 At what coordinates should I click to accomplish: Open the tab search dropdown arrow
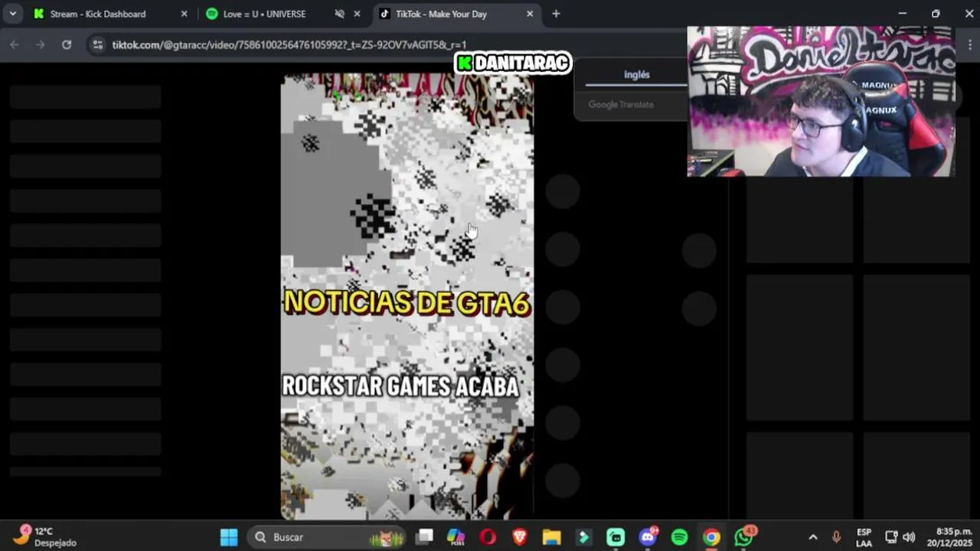(x=13, y=14)
